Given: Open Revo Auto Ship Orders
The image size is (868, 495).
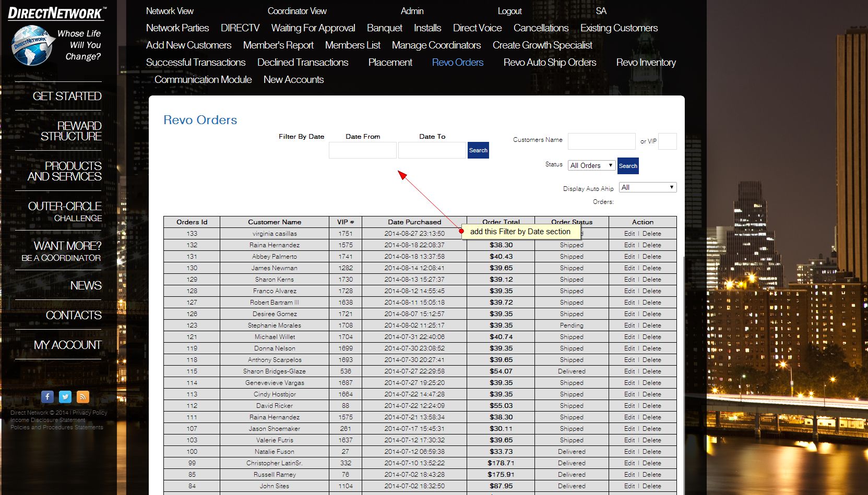Looking at the screenshot, I should pyautogui.click(x=550, y=63).
